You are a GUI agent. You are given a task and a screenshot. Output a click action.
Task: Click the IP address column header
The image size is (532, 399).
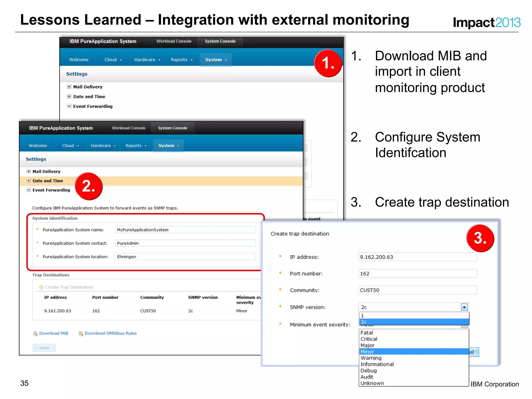click(x=55, y=297)
